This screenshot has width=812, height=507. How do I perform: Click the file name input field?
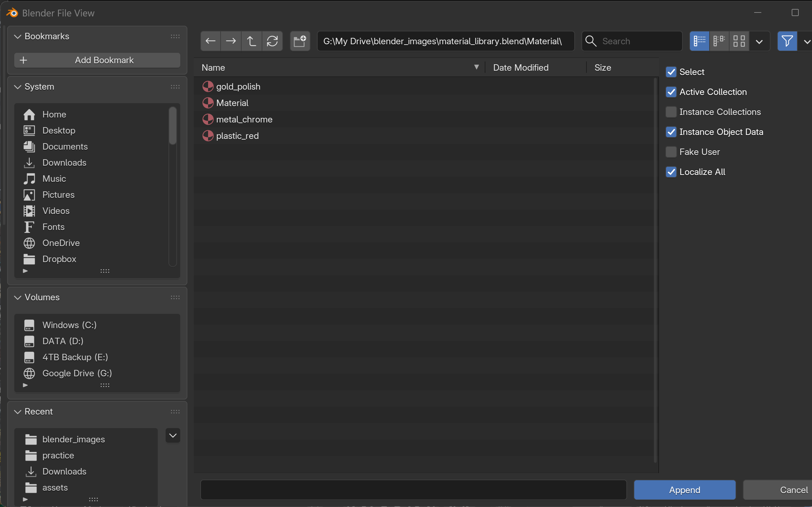coord(413,490)
